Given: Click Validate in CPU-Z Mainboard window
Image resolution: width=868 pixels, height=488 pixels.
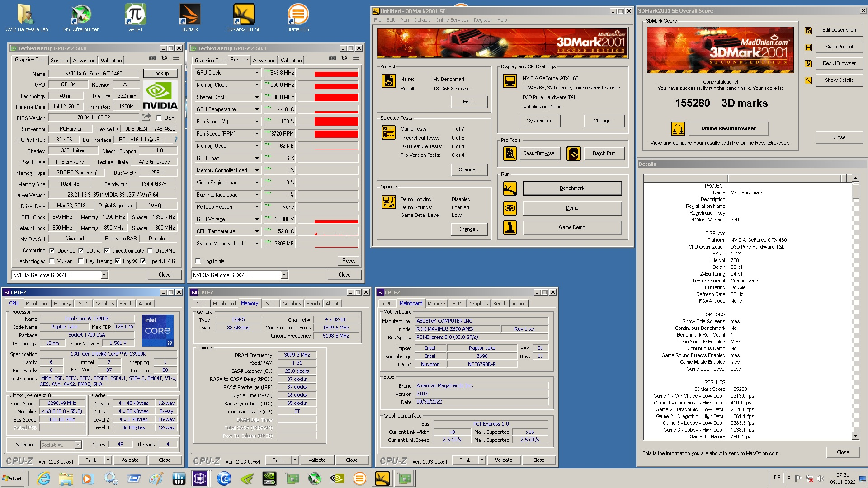Looking at the screenshot, I should click(x=503, y=460).
